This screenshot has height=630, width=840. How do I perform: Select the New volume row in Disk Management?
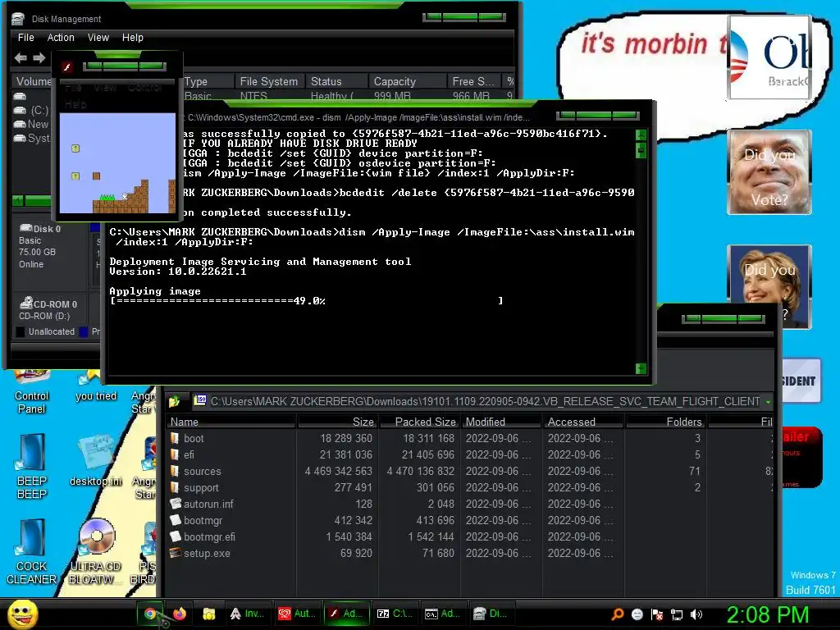(x=31, y=125)
